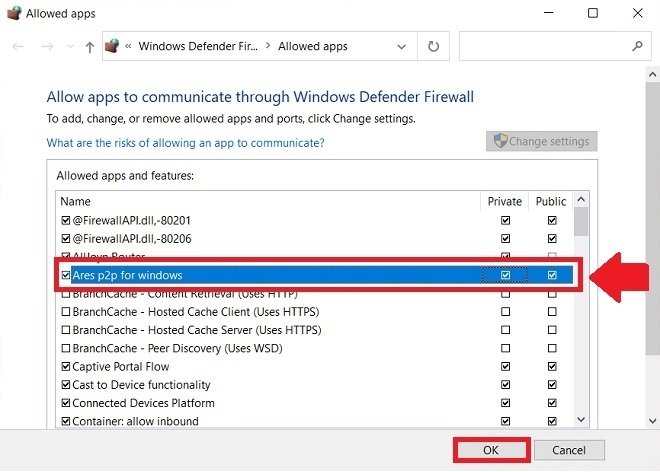Toggle Private checkbox for @FirewallAPI.dll,-80206

pos(505,239)
